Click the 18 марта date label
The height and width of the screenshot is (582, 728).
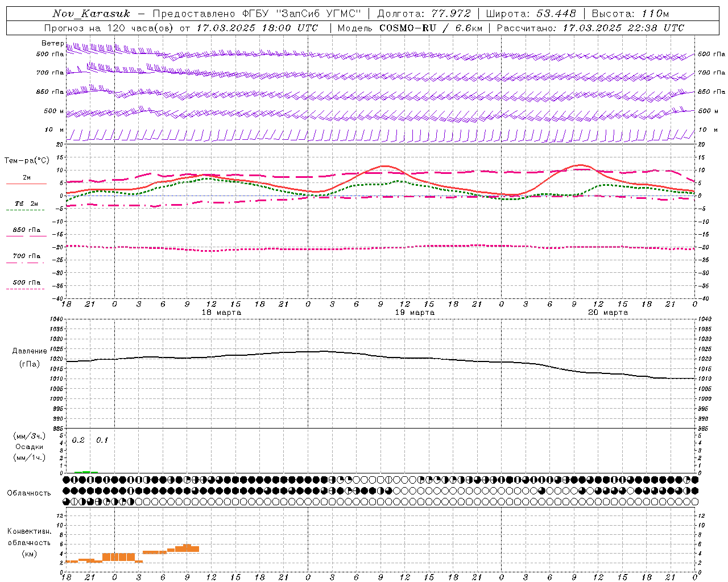pyautogui.click(x=221, y=313)
